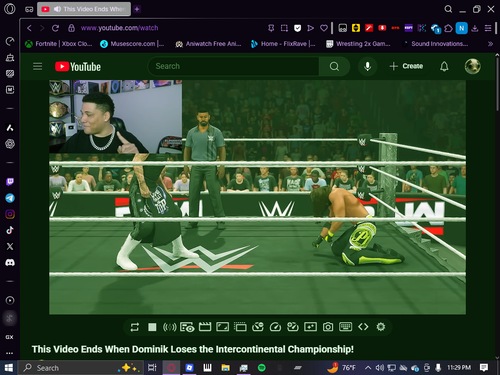Search with voice microphone button

tap(367, 66)
